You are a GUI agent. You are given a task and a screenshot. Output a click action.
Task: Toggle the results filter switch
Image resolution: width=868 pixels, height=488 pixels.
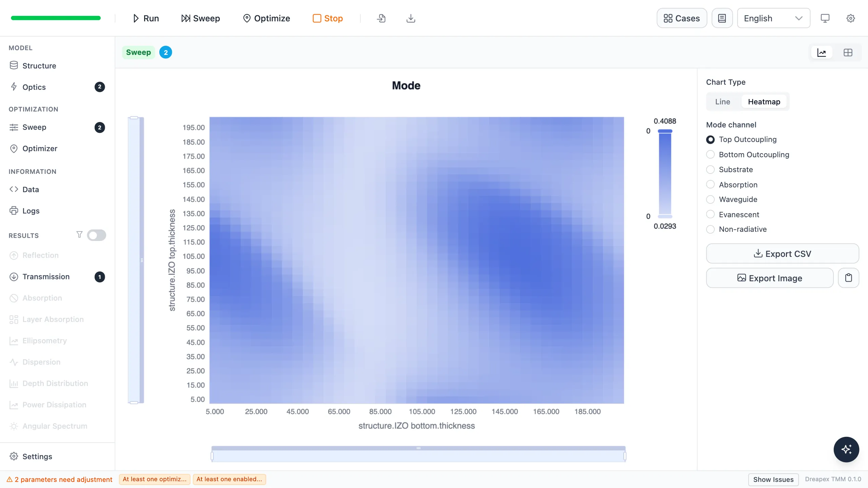tap(96, 235)
